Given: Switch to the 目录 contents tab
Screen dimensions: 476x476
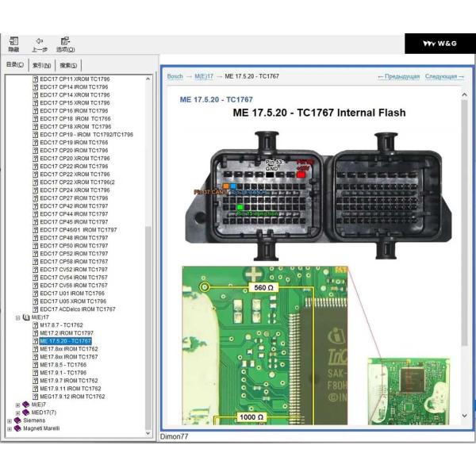Looking at the screenshot, I should (x=15, y=65).
